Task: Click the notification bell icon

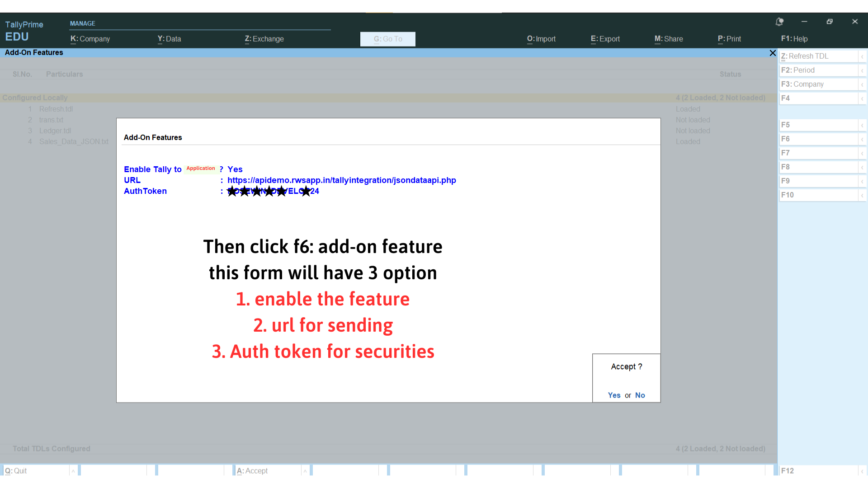Action: click(x=779, y=22)
